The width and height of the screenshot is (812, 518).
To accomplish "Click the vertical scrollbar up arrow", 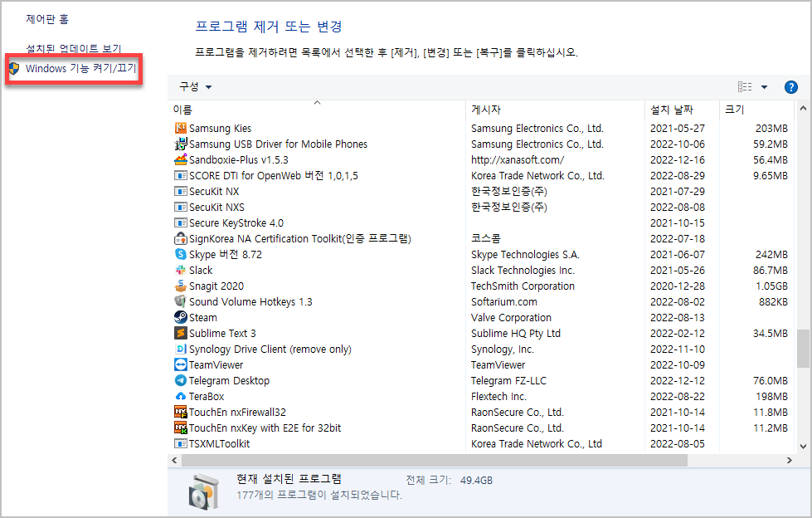I will (x=803, y=109).
